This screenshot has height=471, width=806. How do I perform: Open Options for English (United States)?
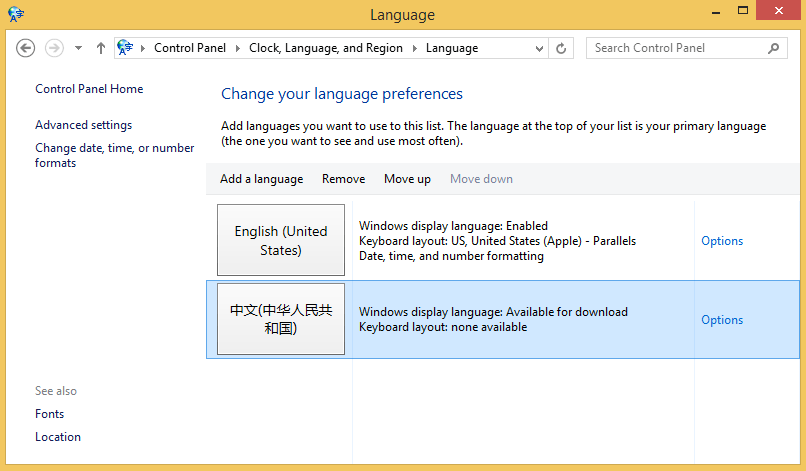tap(722, 241)
